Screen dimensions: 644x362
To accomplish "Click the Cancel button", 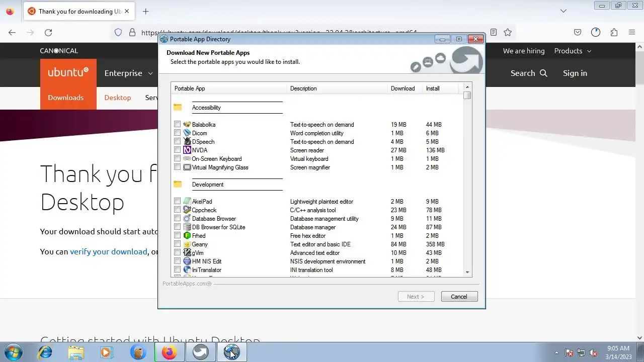I will coord(459,297).
